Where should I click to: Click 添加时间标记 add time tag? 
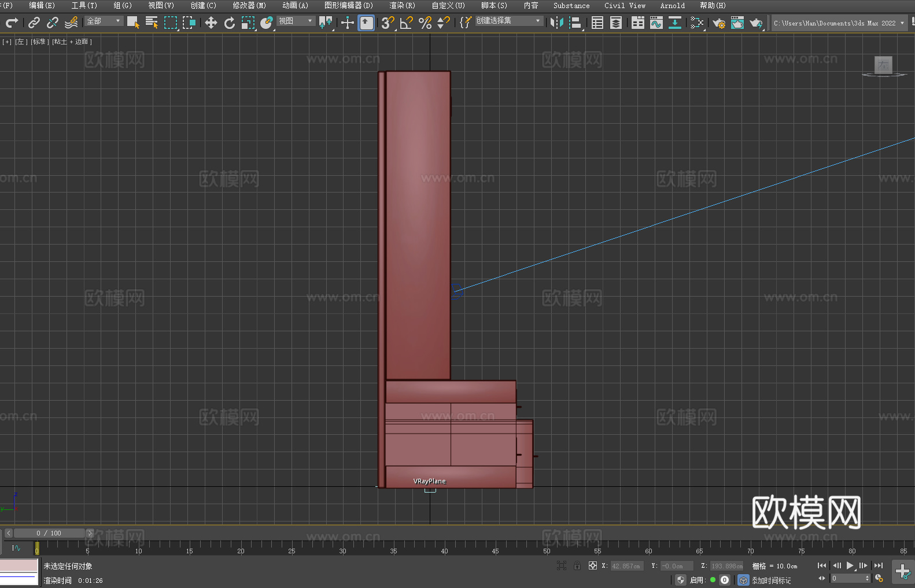[771, 580]
